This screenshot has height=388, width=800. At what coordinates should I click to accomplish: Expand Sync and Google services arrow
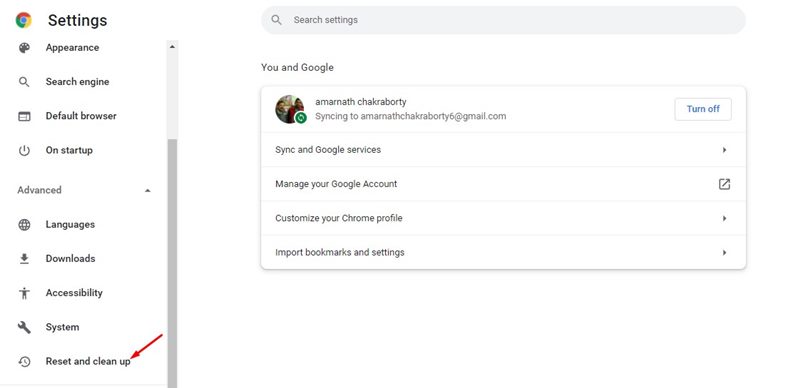click(x=724, y=150)
